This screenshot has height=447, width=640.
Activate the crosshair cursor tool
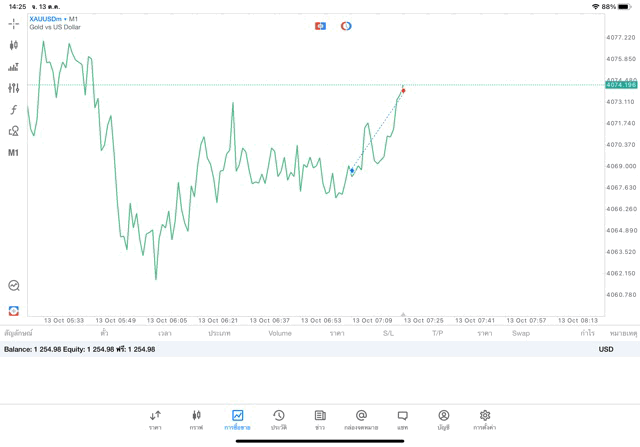pos(13,23)
